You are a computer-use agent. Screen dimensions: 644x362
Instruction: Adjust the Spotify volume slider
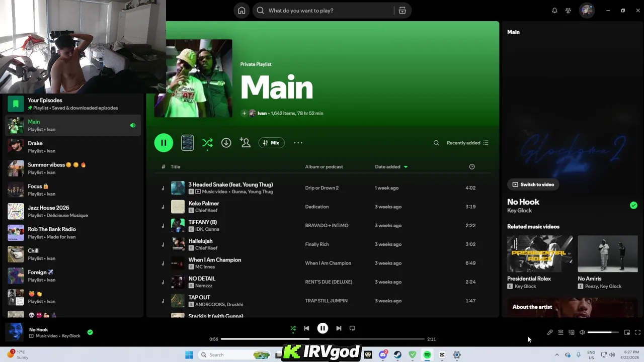click(603, 332)
